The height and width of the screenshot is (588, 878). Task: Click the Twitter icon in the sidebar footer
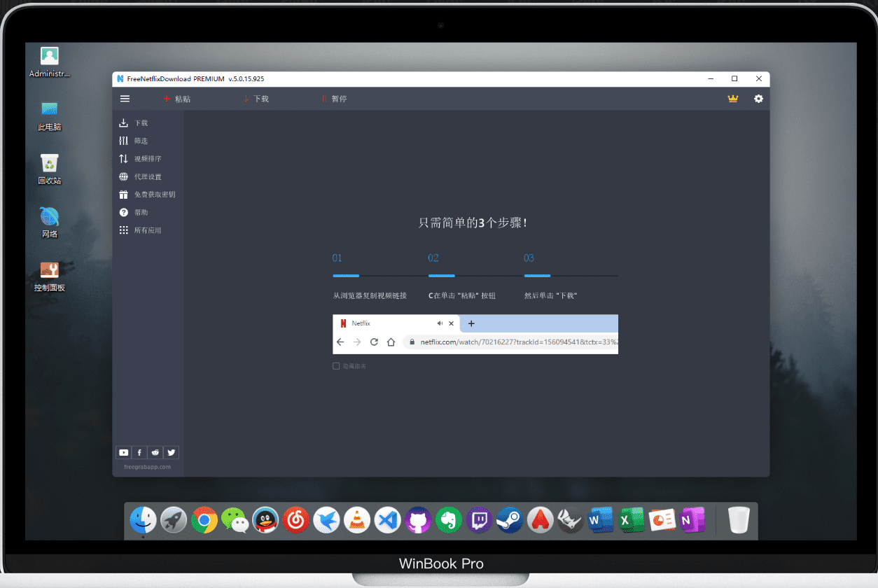(171, 452)
